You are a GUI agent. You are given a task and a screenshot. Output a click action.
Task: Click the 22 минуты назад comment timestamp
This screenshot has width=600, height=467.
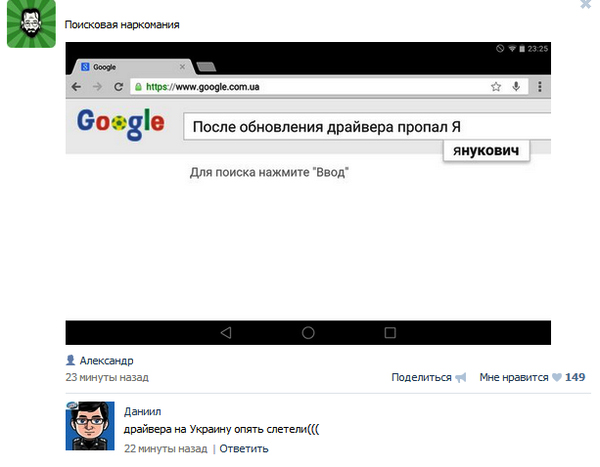166,449
